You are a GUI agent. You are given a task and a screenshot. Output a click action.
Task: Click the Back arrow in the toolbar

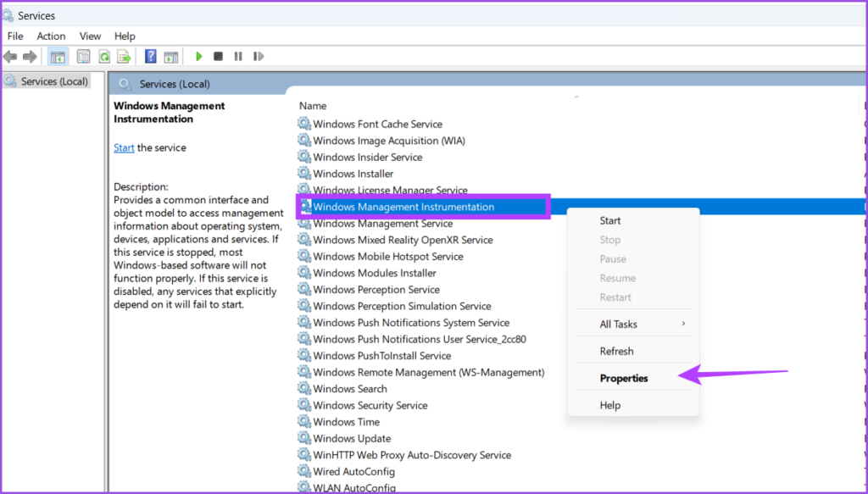pos(10,57)
